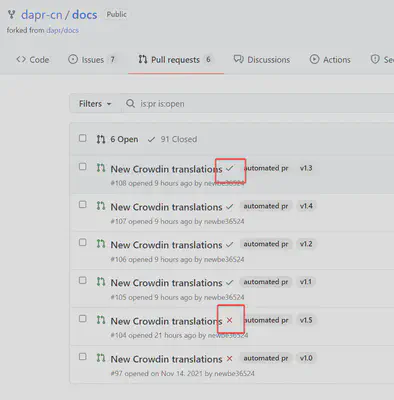Switch to the Code tab

click(33, 60)
